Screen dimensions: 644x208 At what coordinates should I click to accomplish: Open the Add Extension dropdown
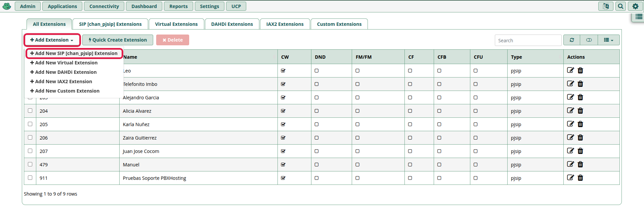point(52,40)
